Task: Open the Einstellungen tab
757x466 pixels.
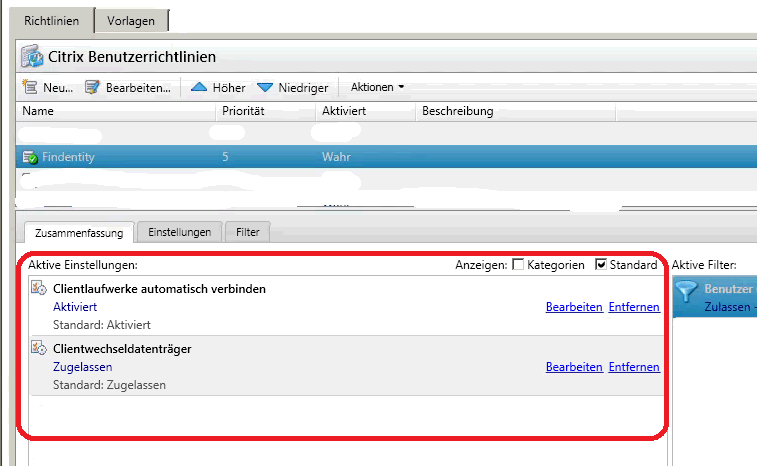Action: coord(180,232)
